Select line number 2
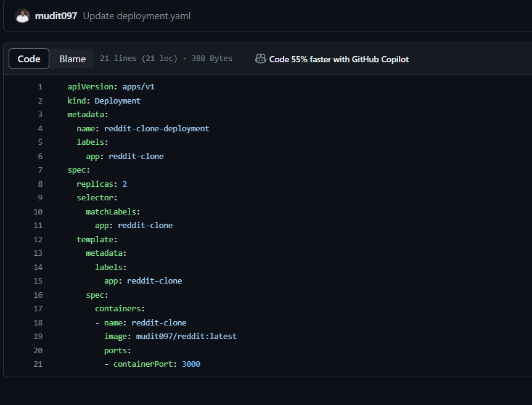The image size is (532, 405). [x=40, y=100]
